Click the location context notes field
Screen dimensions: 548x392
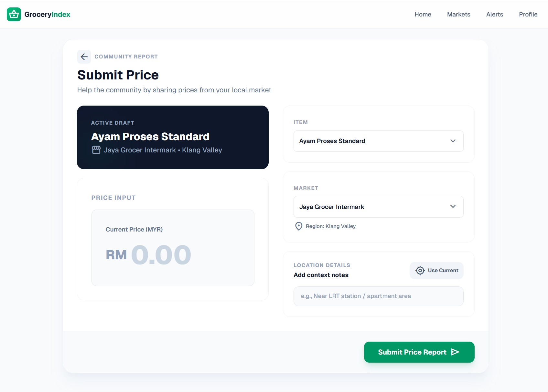pyautogui.click(x=378, y=296)
